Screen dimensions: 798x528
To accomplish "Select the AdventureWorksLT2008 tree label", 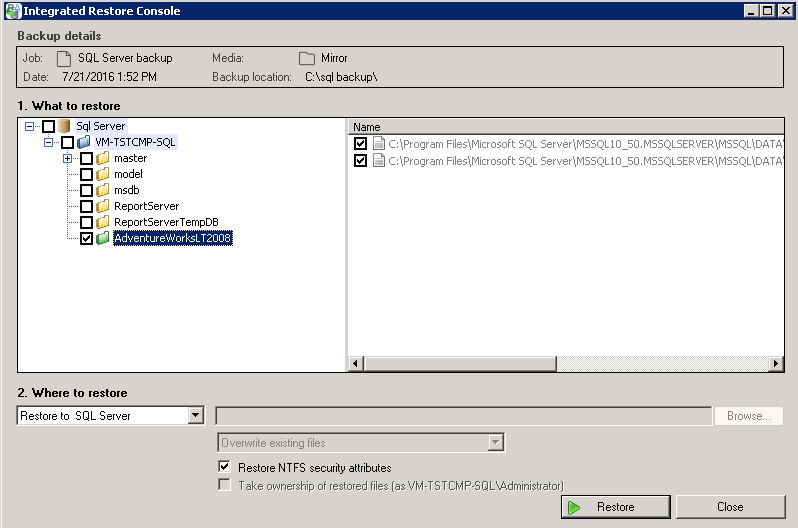I will pyautogui.click(x=173, y=238).
